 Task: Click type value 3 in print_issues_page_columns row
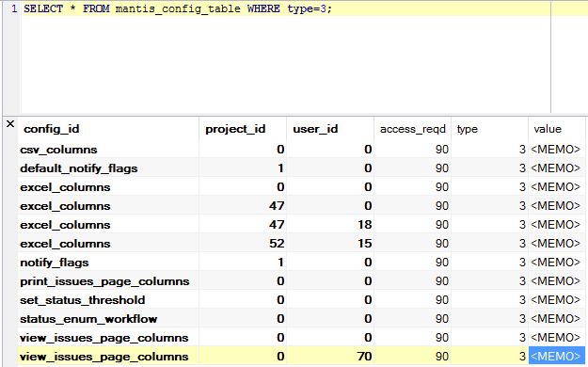tap(490, 281)
